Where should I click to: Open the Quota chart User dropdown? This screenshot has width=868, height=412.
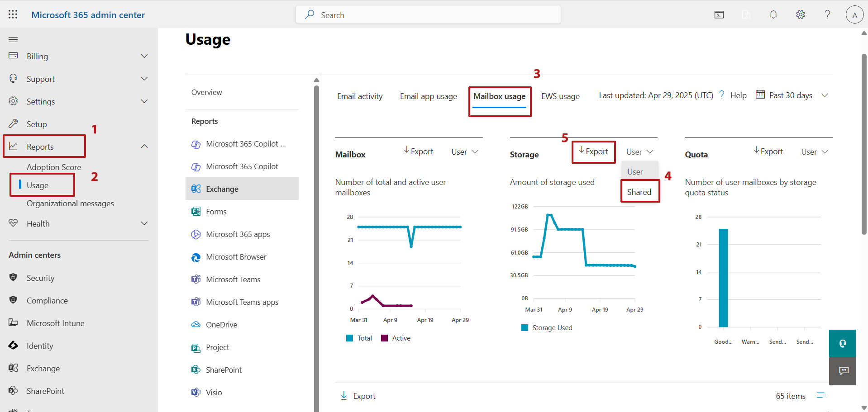815,152
